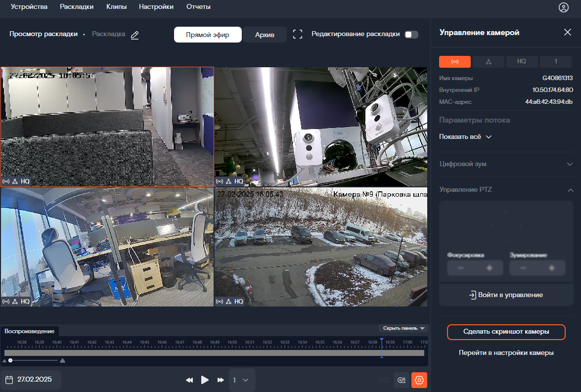Collapse the Управление PTZ section
Screen dimensions: 581x392
[506, 190]
